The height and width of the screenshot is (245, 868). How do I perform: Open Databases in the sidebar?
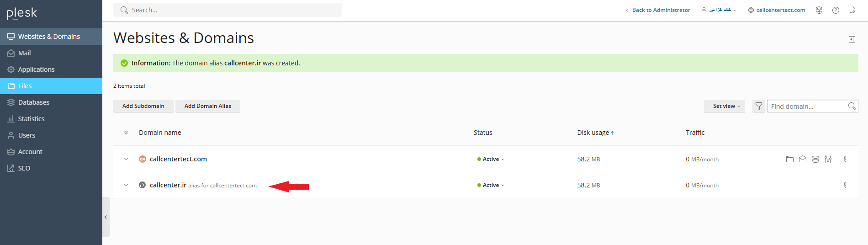(x=34, y=102)
